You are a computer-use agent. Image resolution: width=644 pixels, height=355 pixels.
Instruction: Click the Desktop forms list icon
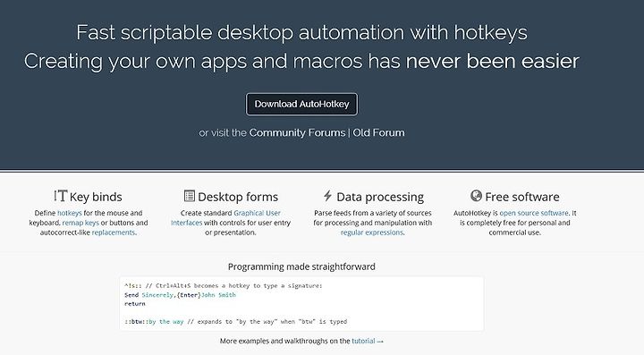tap(190, 196)
